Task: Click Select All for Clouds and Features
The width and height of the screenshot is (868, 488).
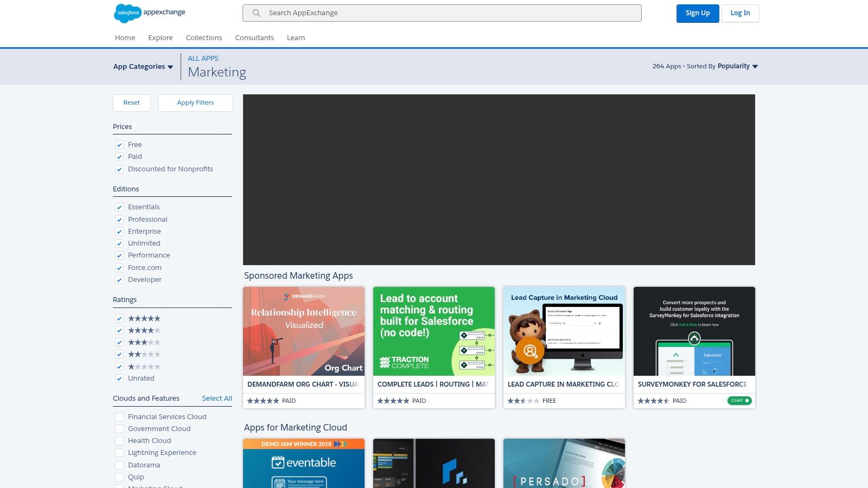Action: coord(216,398)
